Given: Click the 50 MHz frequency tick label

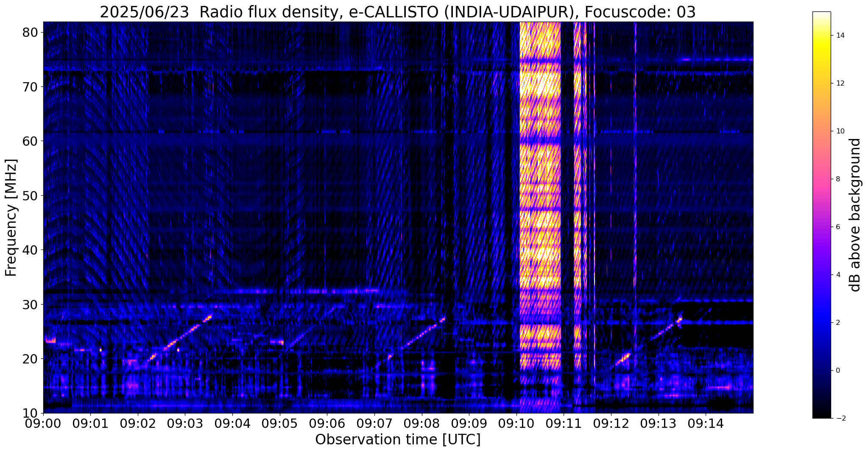Looking at the screenshot, I should 31,196.
